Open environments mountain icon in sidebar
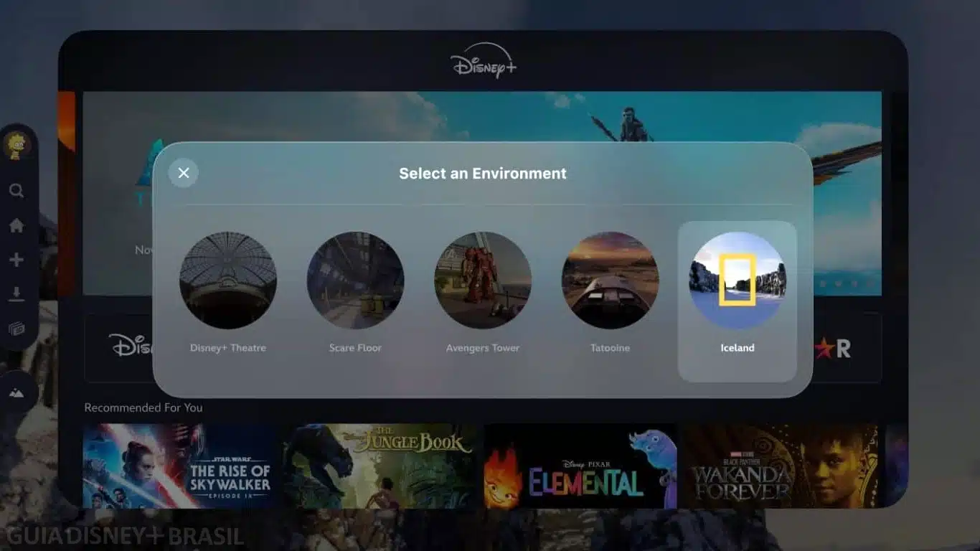 point(17,392)
